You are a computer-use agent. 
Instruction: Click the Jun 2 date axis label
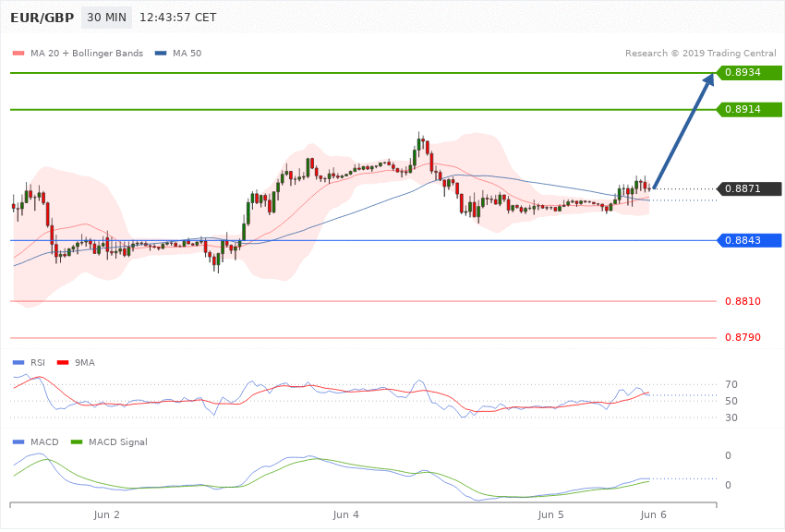[x=106, y=514]
